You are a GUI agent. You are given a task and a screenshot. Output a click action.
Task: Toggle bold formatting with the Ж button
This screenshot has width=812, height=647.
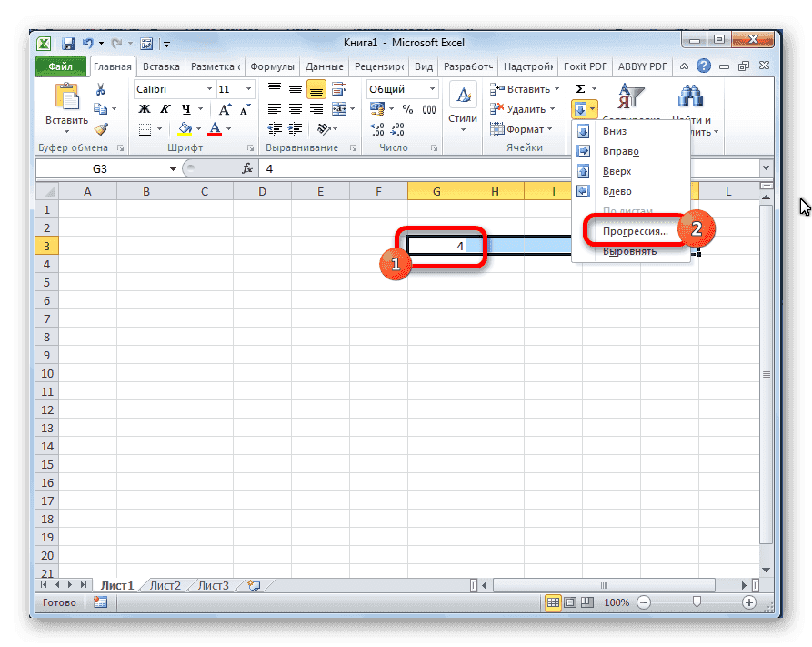(144, 108)
